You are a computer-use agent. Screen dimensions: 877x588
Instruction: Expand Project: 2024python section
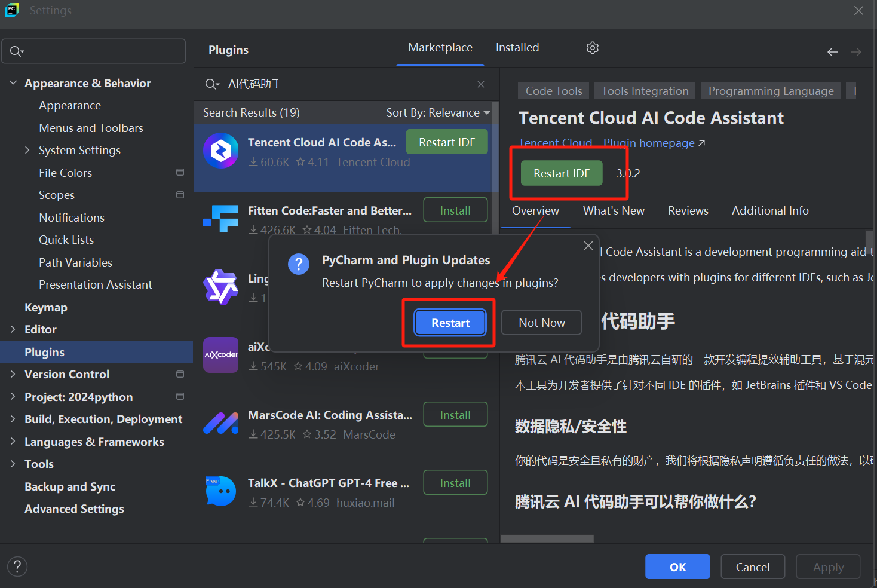tap(13, 397)
